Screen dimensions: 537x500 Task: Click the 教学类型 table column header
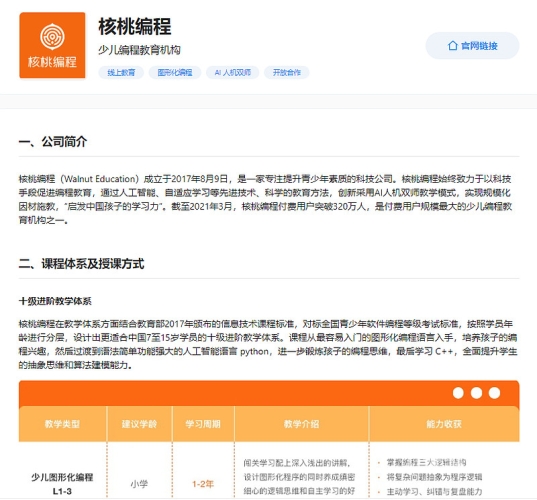(62, 424)
